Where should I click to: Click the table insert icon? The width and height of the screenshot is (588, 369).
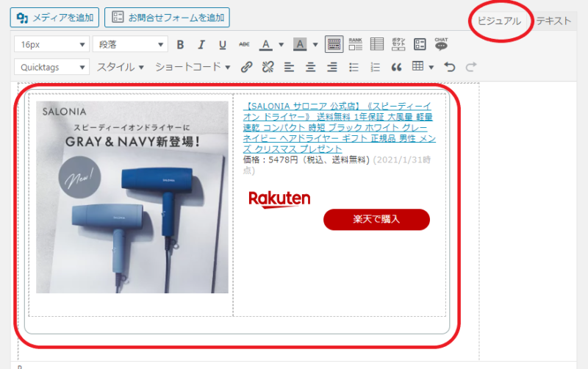[x=417, y=66]
